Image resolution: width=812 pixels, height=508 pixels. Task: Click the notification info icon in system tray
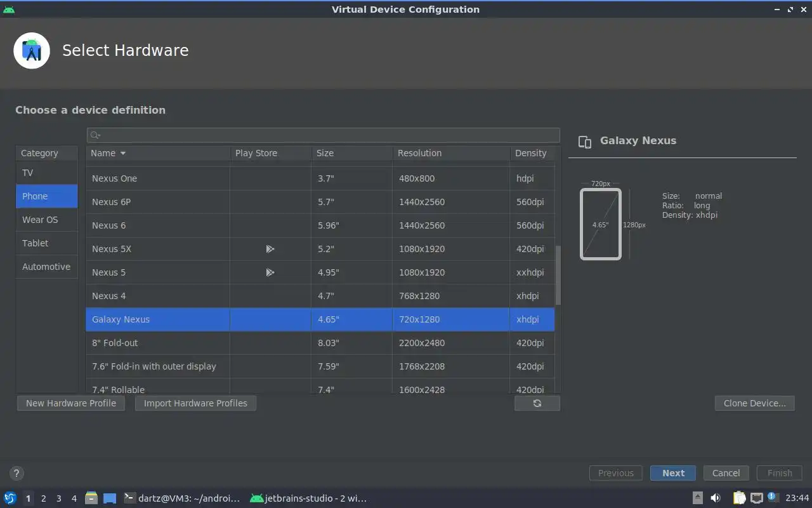(x=772, y=497)
